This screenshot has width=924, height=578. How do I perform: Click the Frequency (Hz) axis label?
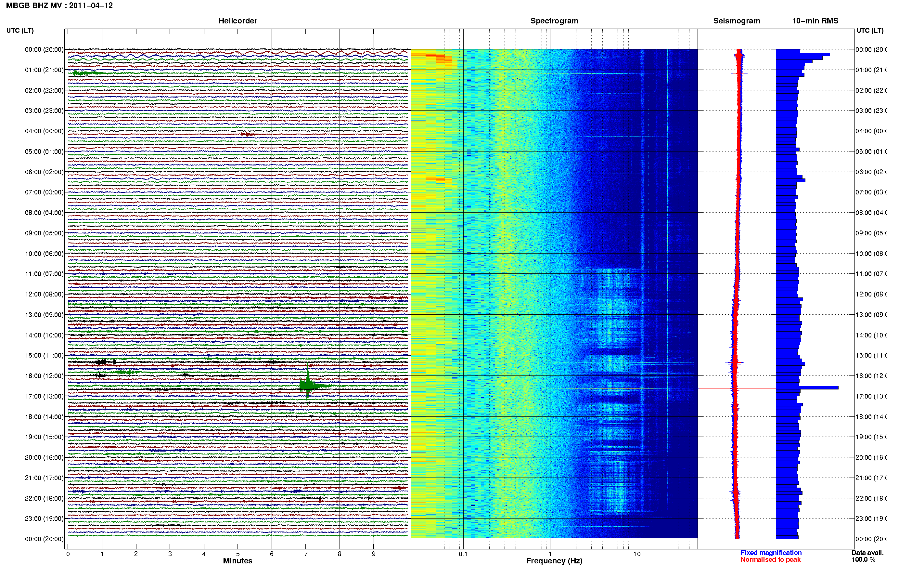point(554,561)
